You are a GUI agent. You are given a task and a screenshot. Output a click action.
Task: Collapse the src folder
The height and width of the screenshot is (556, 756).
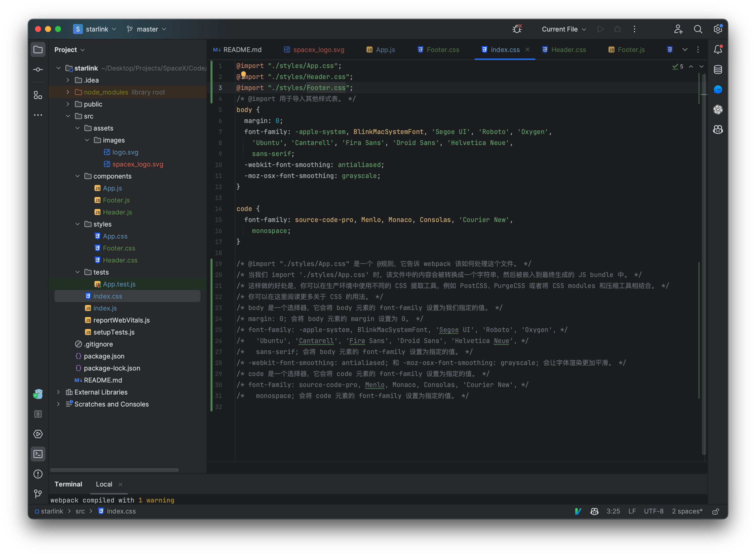(x=69, y=116)
